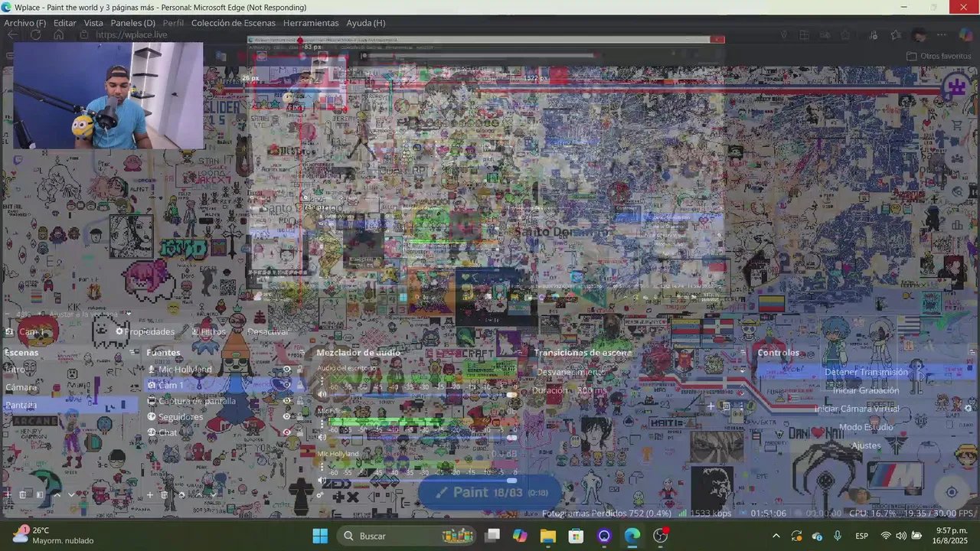Hide the Seguidores source with its eye
This screenshot has height=551, width=980.
pyautogui.click(x=287, y=417)
